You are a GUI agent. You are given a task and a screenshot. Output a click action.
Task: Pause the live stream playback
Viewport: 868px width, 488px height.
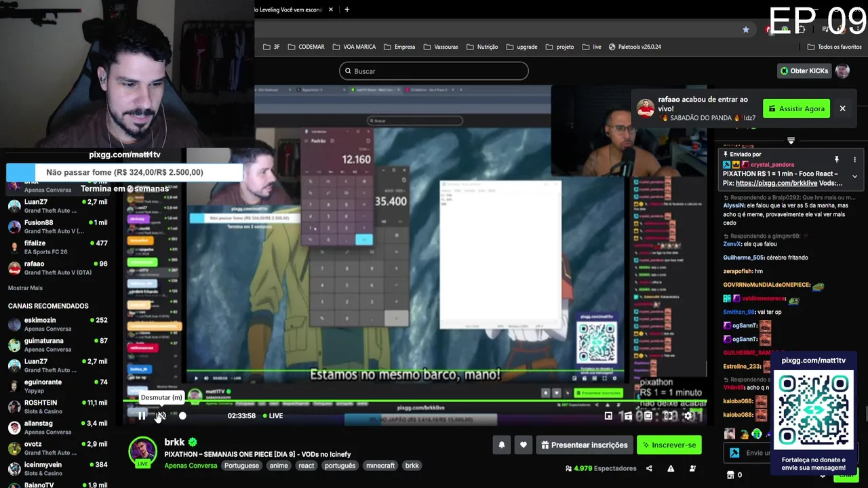[x=142, y=415]
